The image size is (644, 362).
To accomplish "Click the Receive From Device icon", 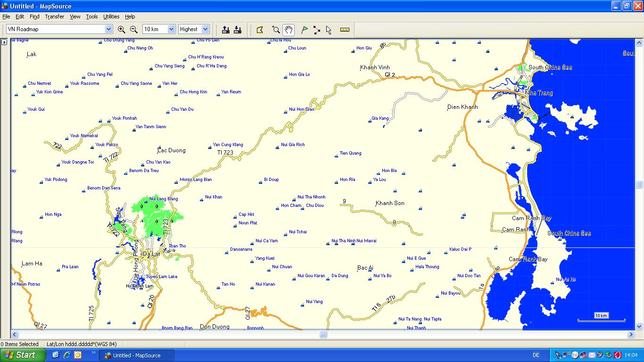I will (238, 30).
